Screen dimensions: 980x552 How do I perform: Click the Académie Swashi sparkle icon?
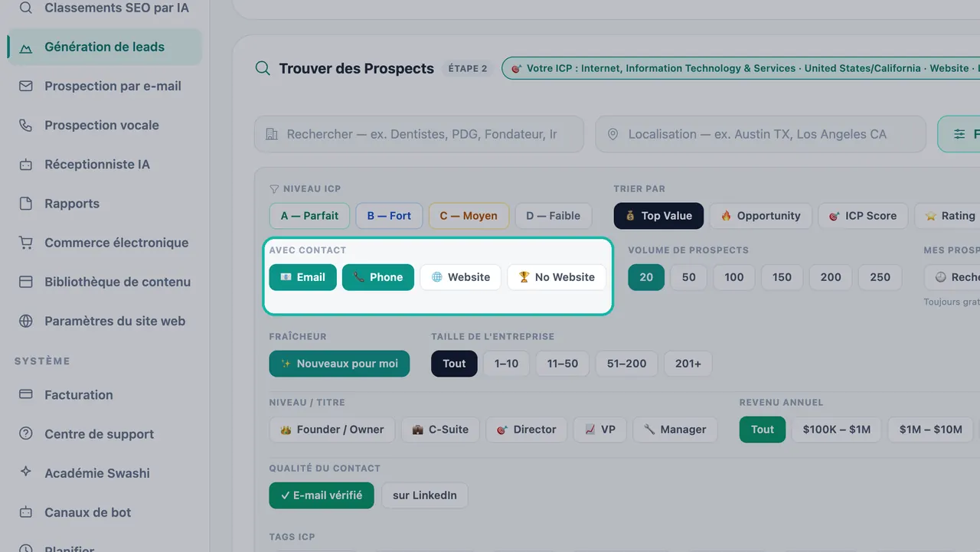(26, 472)
